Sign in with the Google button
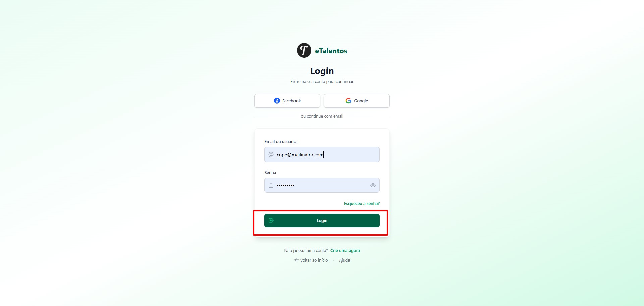644x306 pixels. [x=357, y=101]
